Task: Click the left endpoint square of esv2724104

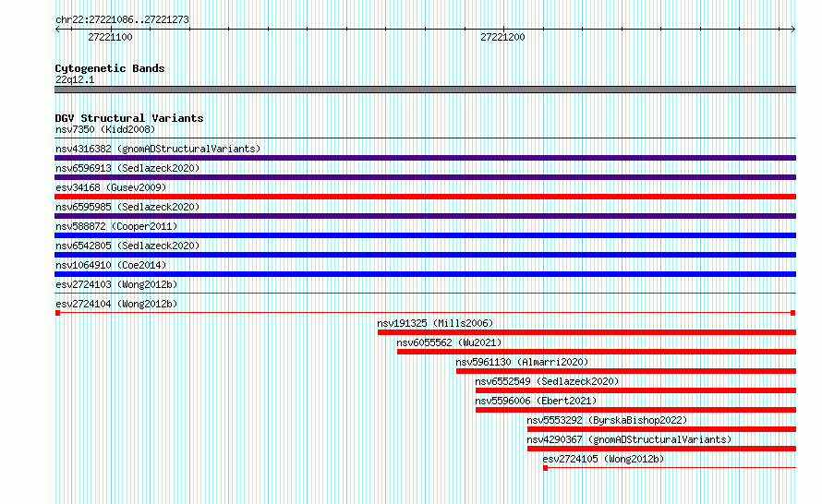Action: coord(57,313)
